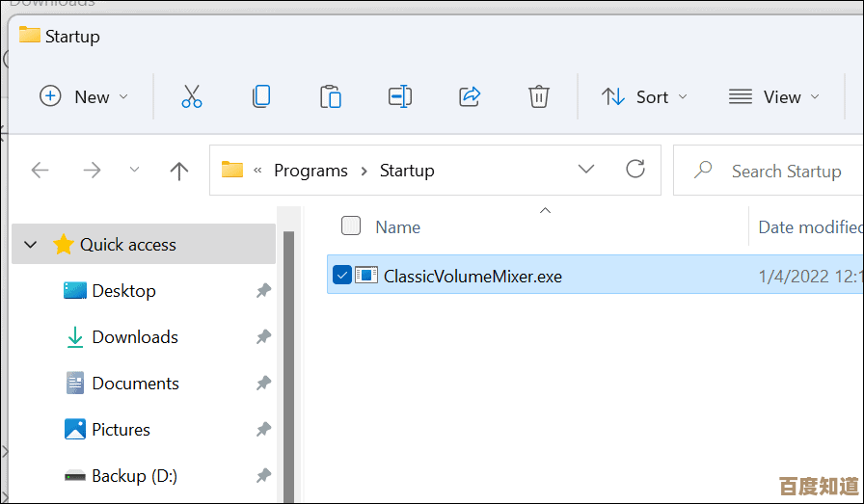This screenshot has width=864, height=504.
Task: Go up one folder level
Action: 178,171
